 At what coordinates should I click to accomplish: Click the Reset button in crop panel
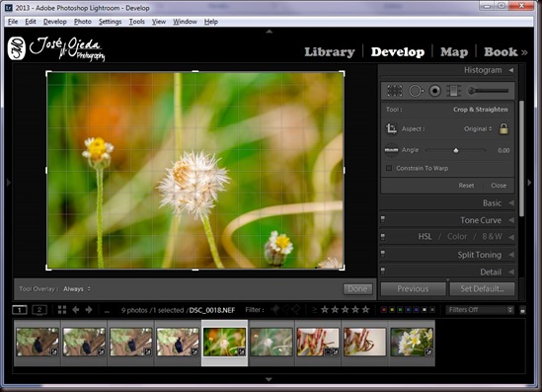[466, 186]
